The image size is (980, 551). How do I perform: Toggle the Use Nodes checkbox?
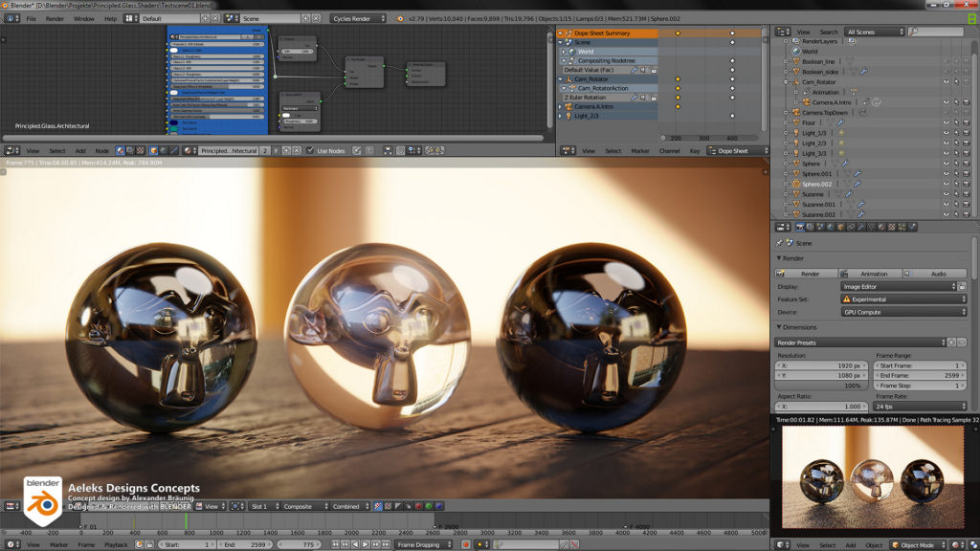310,150
